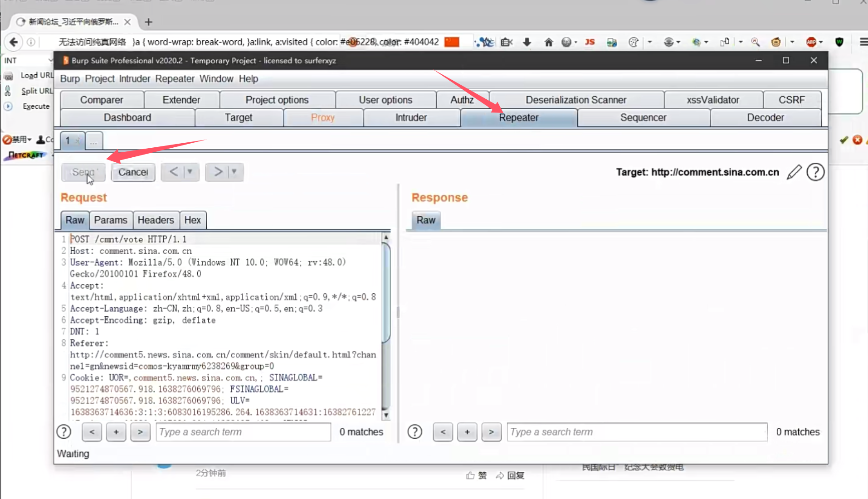Click the China flag icon in toolbar
Image resolution: width=868 pixels, height=499 pixels.
click(452, 42)
